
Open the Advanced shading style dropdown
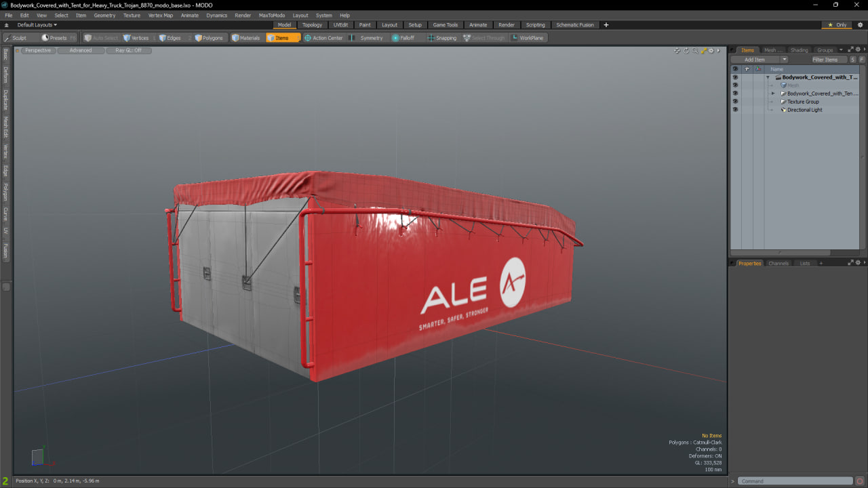click(81, 50)
